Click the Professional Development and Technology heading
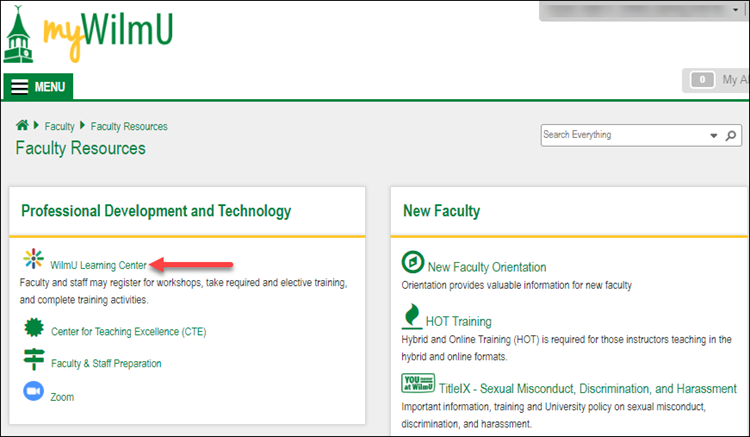Screen dimensions: 750x437 click(x=156, y=211)
